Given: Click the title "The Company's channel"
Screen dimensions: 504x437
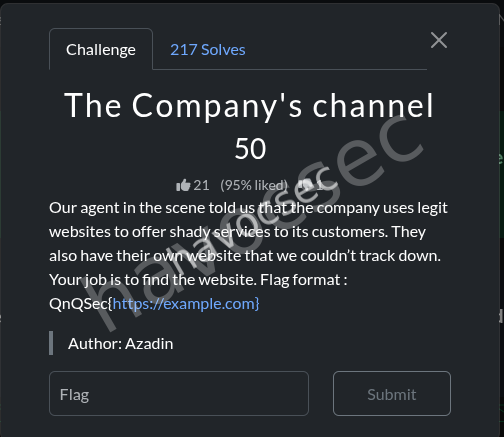Looking at the screenshot, I should pyautogui.click(x=249, y=106).
